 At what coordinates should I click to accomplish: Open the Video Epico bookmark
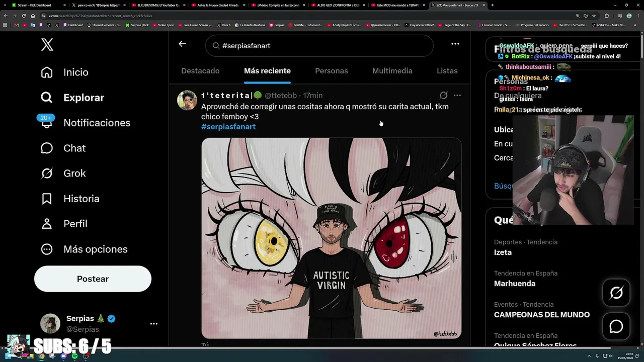pos(164,25)
